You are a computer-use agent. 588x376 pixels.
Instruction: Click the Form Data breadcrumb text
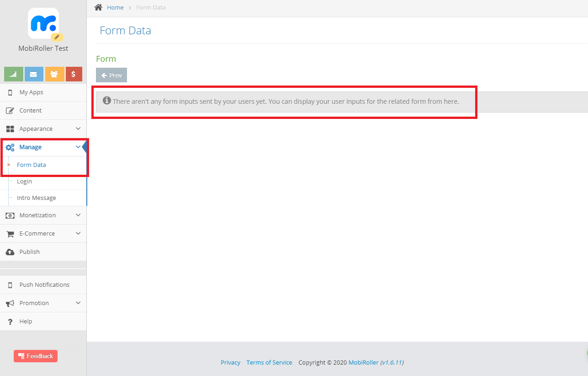pos(151,7)
